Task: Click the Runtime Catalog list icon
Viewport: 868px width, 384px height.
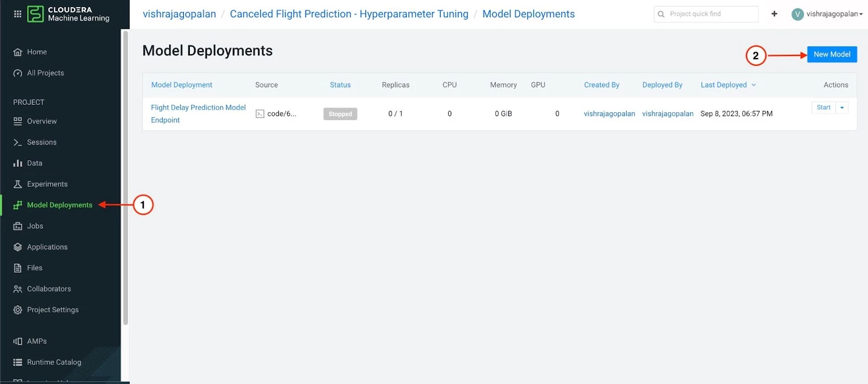Action: tap(18, 362)
